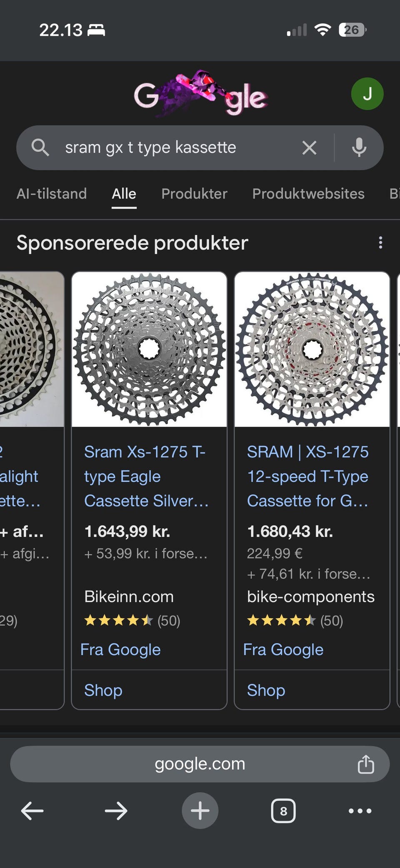Open sponsored products options menu
Viewport: 400px width, 868px height.
[380, 243]
